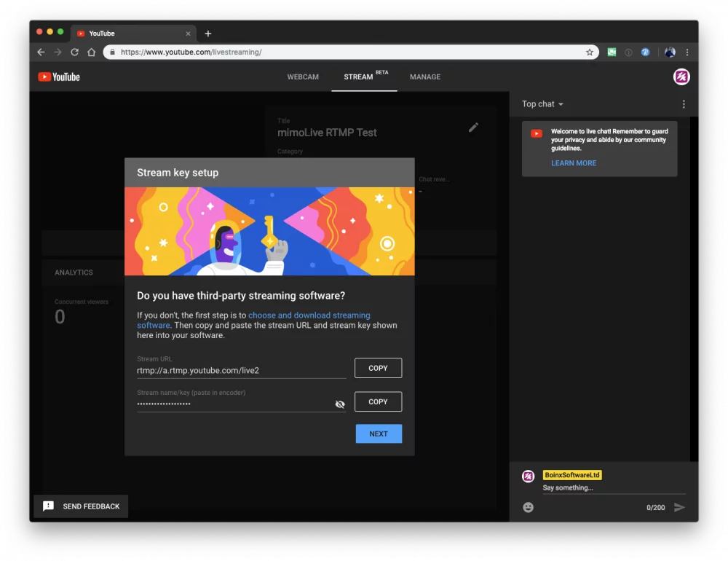The image size is (728, 561).
Task: Click the browser forward arrow
Action: tap(58, 52)
